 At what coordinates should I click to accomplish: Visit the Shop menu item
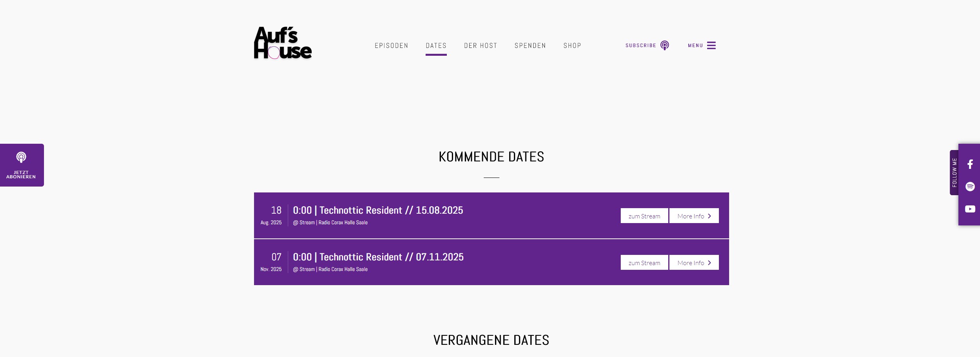click(572, 46)
